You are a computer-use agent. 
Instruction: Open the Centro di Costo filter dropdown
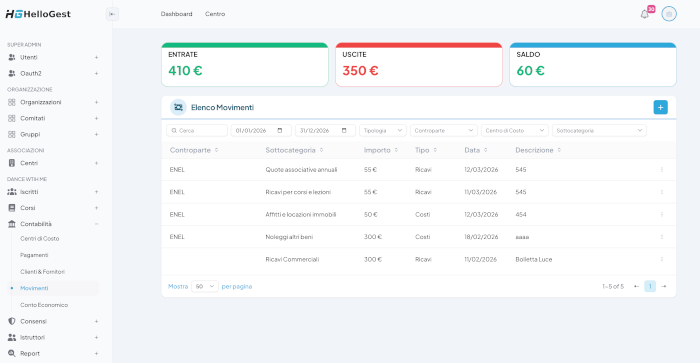[x=514, y=130]
